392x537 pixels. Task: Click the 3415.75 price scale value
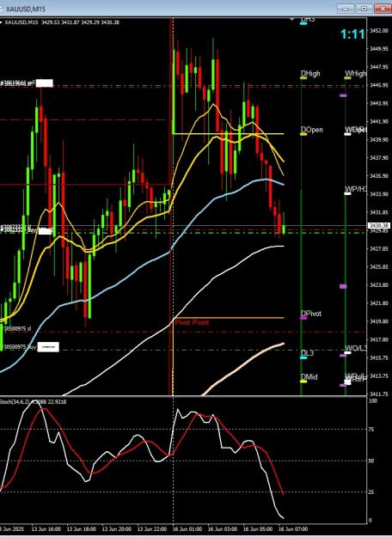coord(379,357)
